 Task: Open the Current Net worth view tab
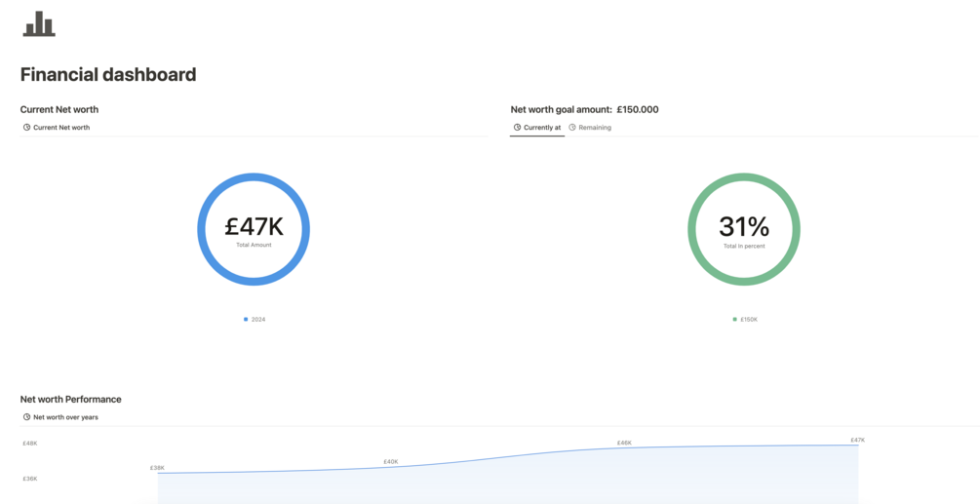pyautogui.click(x=57, y=128)
